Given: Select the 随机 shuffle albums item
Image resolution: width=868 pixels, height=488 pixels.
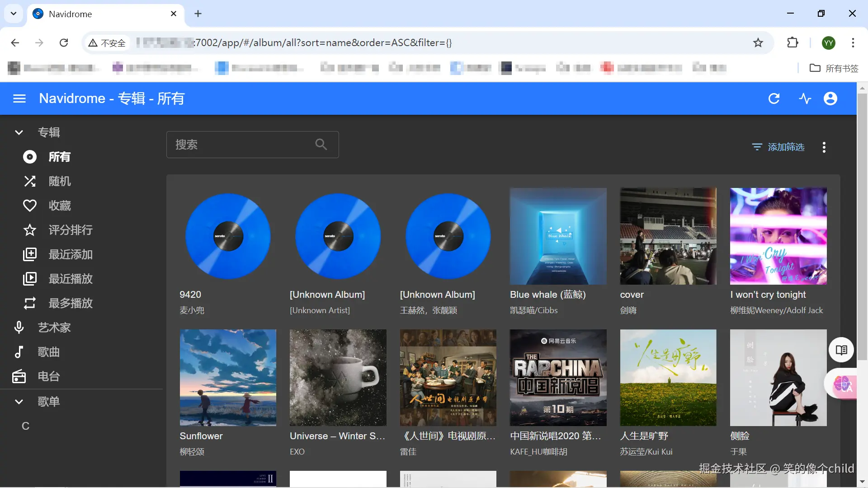Looking at the screenshot, I should pyautogui.click(x=59, y=181).
